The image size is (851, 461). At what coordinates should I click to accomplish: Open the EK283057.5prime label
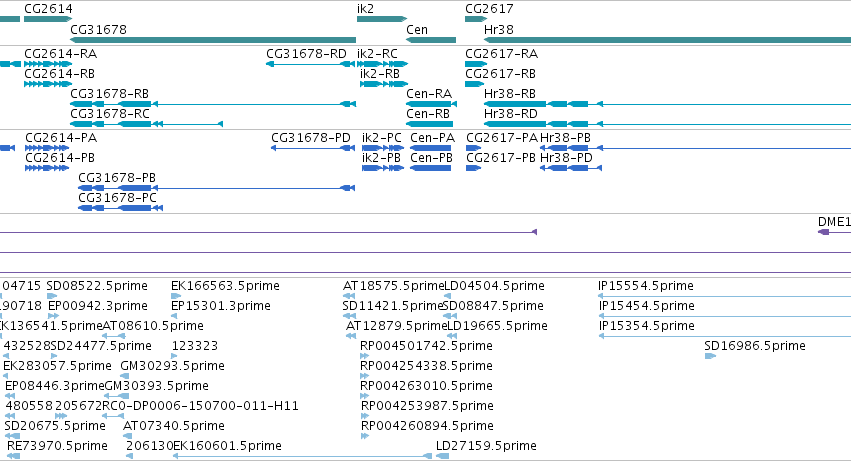click(x=58, y=367)
